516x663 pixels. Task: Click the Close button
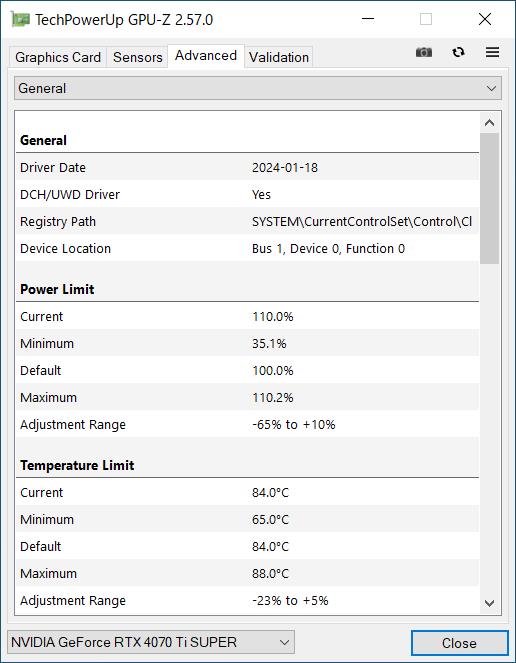tap(459, 643)
